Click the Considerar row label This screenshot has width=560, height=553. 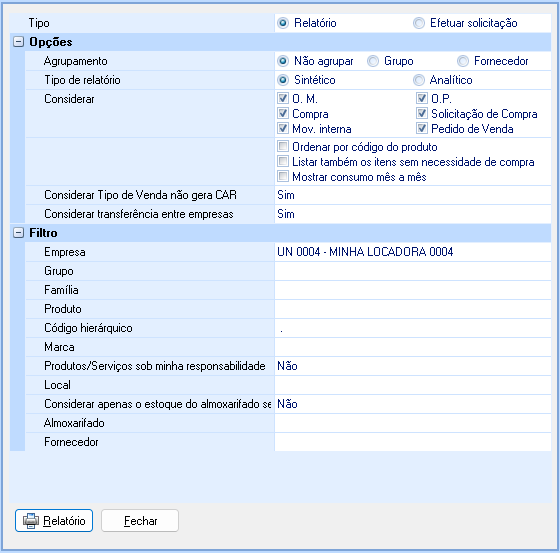tap(69, 99)
